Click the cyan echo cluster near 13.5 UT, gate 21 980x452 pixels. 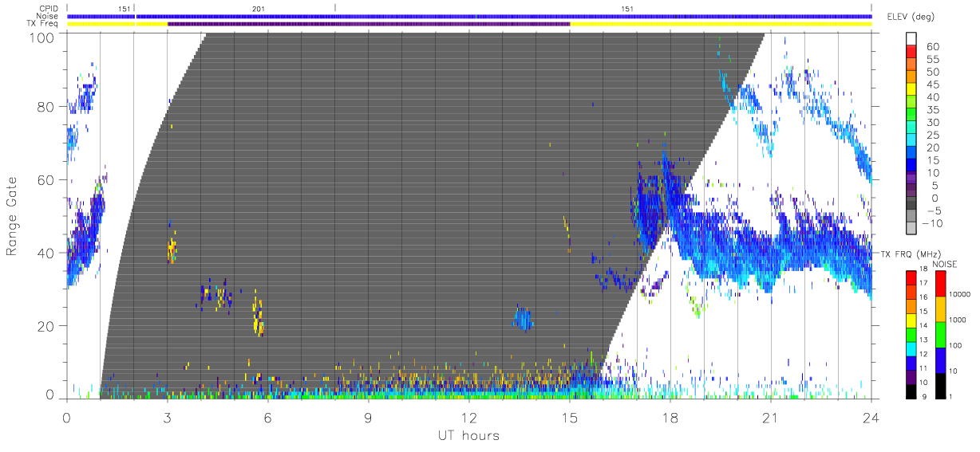pos(523,320)
